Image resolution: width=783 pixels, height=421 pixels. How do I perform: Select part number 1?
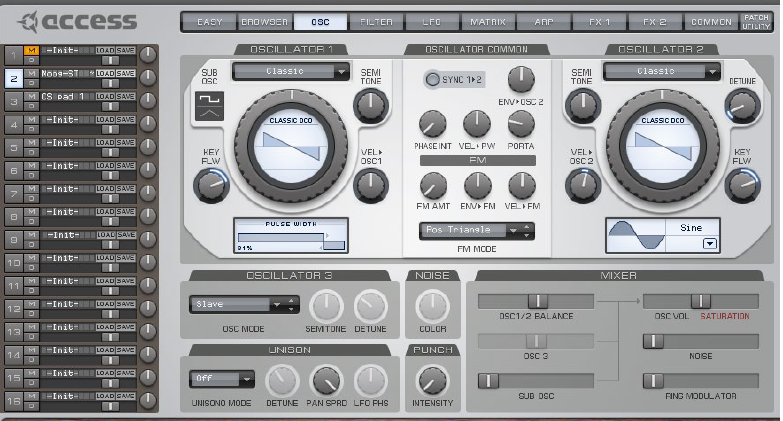[x=14, y=55]
